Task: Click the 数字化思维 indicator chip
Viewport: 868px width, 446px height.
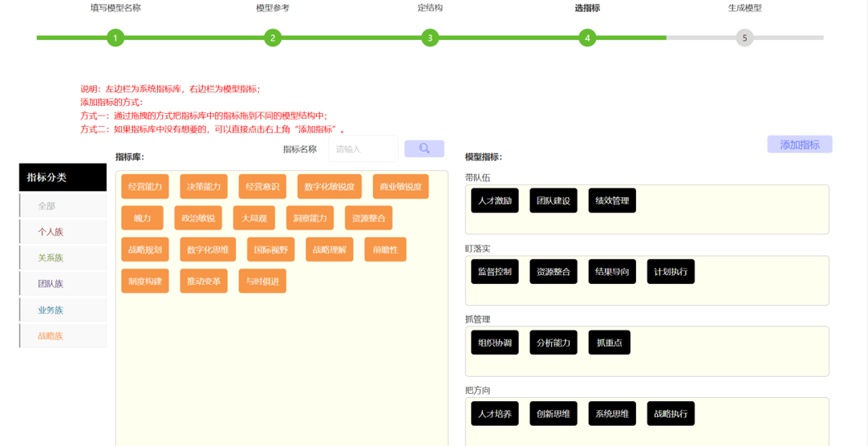Action: click(208, 249)
